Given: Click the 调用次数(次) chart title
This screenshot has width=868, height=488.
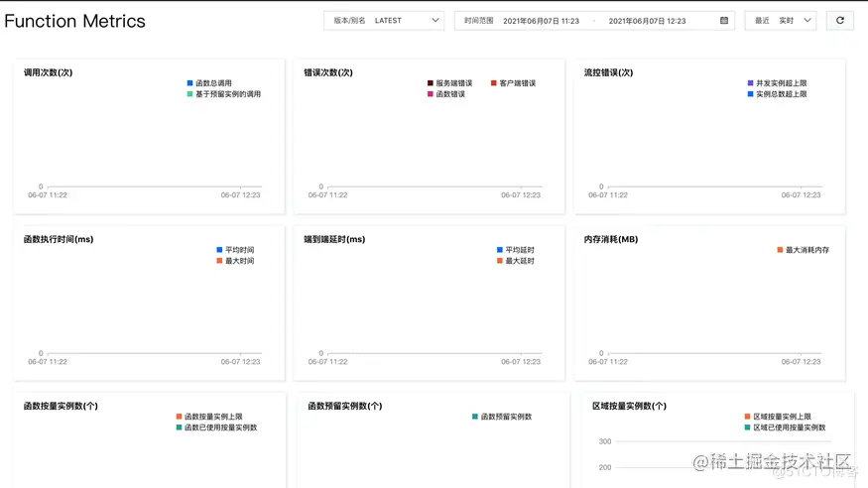Looking at the screenshot, I should pos(49,72).
